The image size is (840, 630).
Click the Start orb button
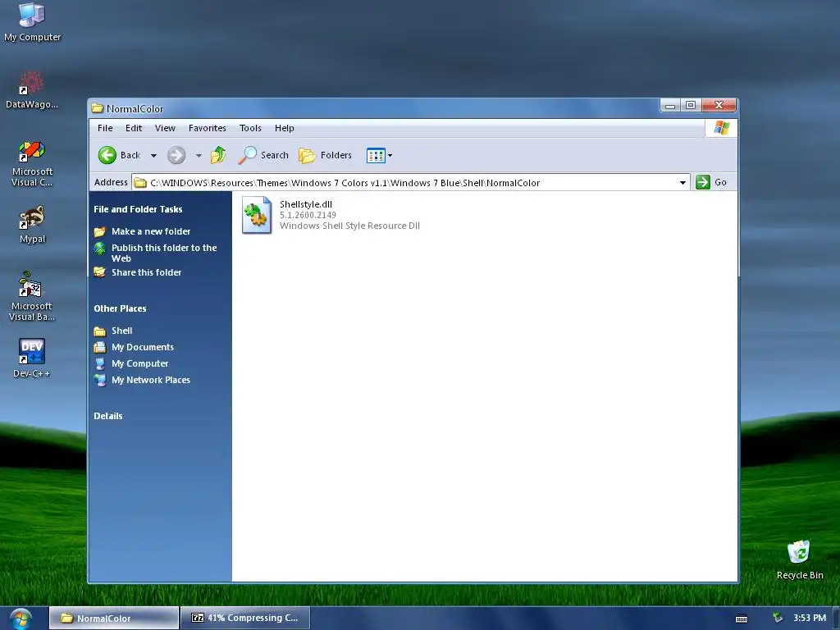(21, 619)
